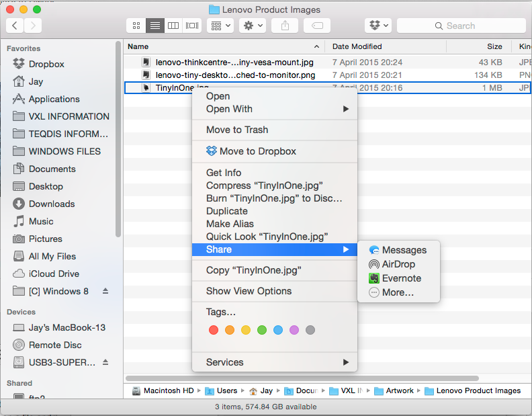Open the Action gear dropdown
The height and width of the screenshot is (416, 532).
(x=253, y=26)
